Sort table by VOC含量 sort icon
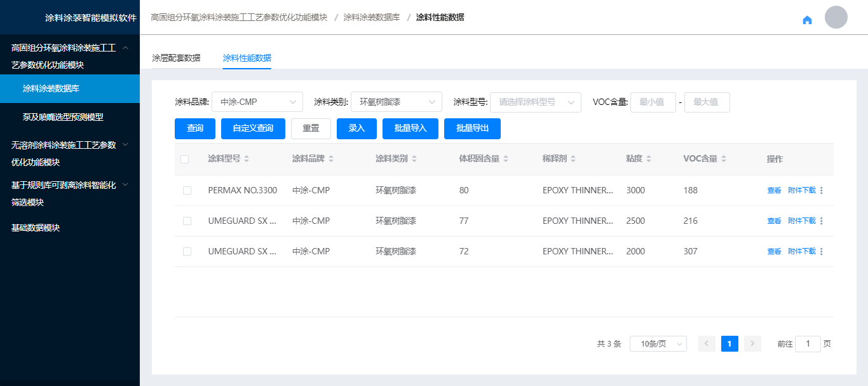 coord(724,159)
